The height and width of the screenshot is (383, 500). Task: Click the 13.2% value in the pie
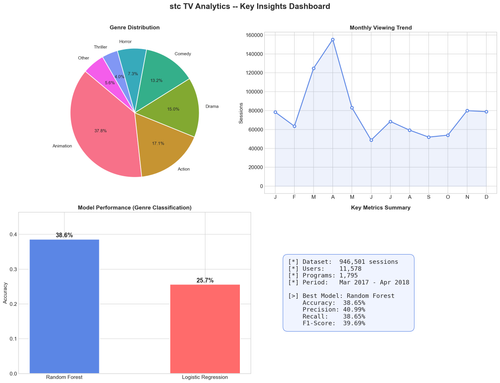tap(156, 80)
